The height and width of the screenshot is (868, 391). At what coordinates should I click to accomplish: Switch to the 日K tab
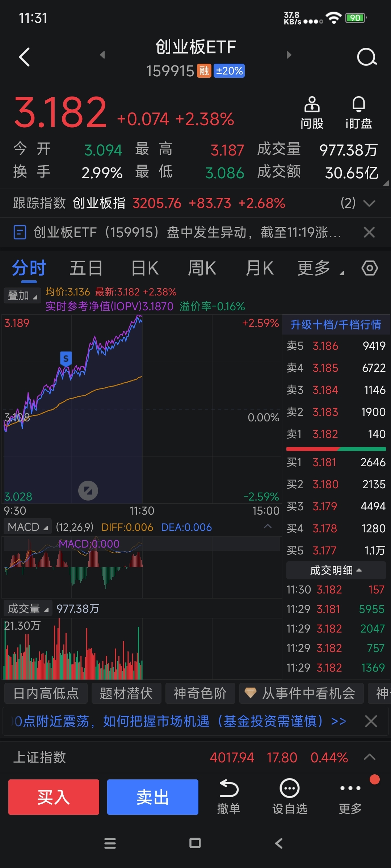pyautogui.click(x=145, y=268)
